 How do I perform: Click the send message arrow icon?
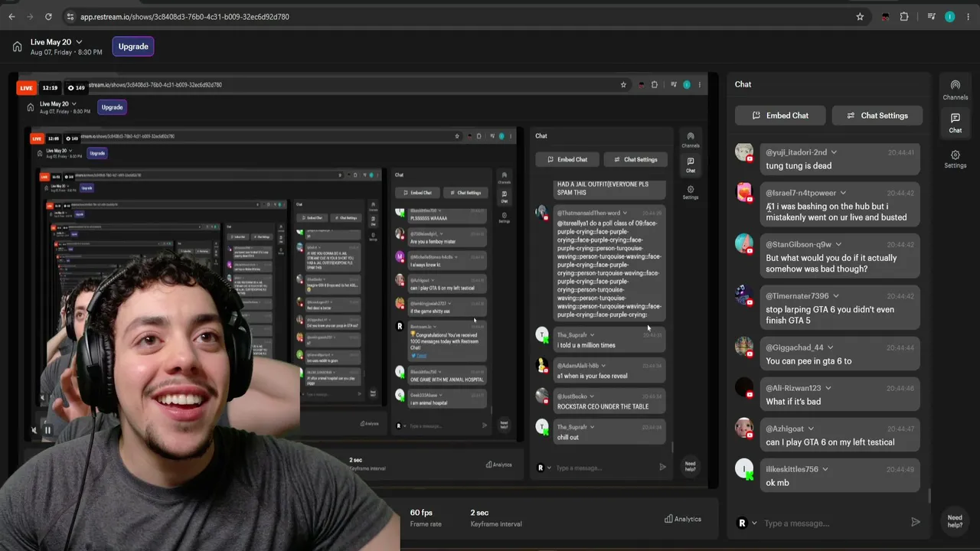point(915,523)
